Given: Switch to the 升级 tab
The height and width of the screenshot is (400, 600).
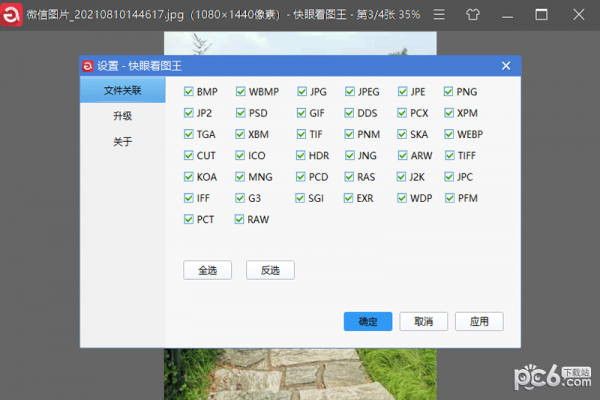Looking at the screenshot, I should 122,116.
